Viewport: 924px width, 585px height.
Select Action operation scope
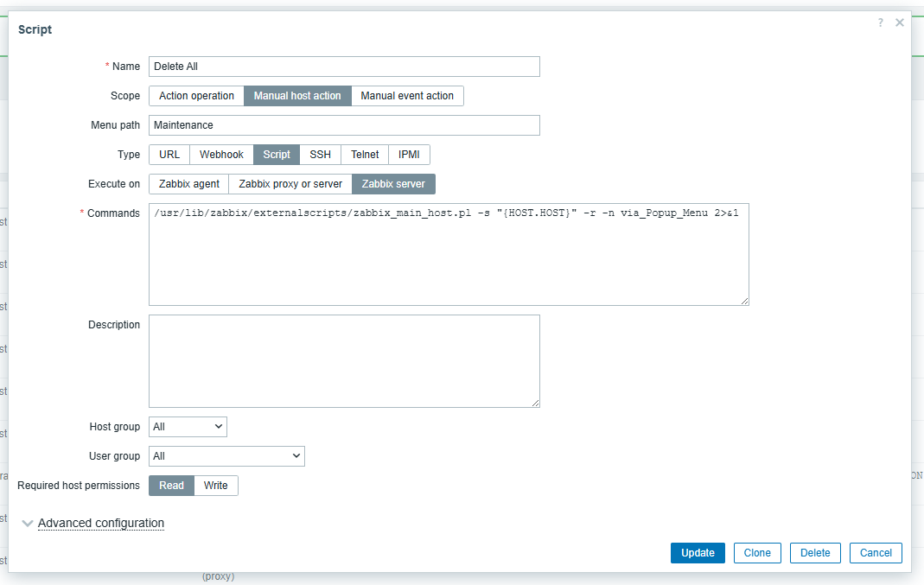coord(196,96)
